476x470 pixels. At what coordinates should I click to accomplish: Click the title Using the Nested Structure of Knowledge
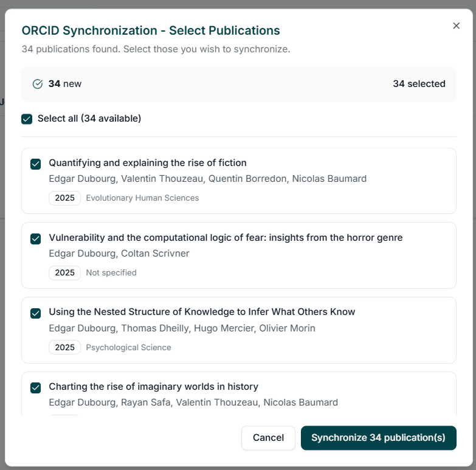pos(202,312)
